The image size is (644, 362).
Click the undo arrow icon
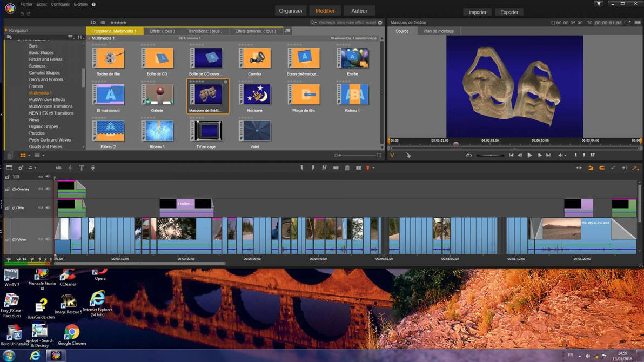pos(22,14)
